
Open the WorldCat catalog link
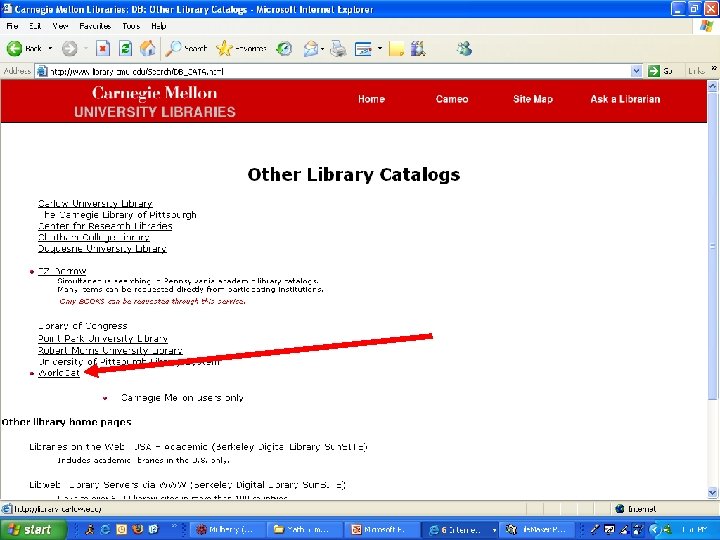pos(59,373)
